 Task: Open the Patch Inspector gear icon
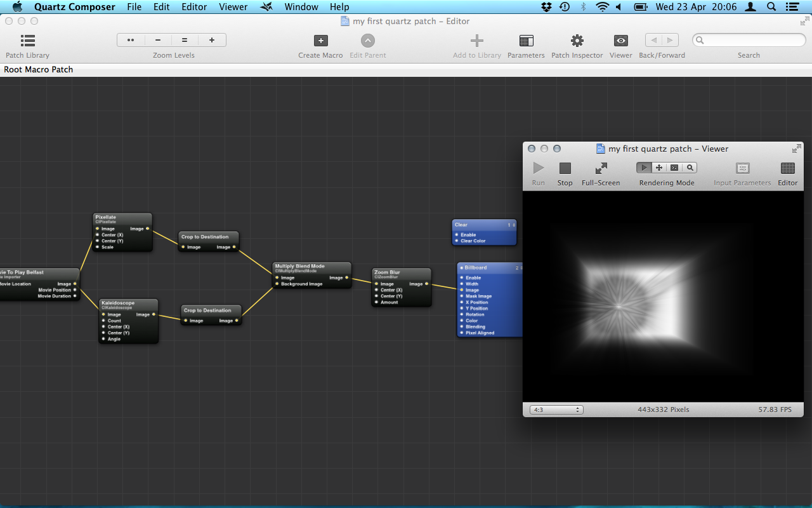pos(577,41)
